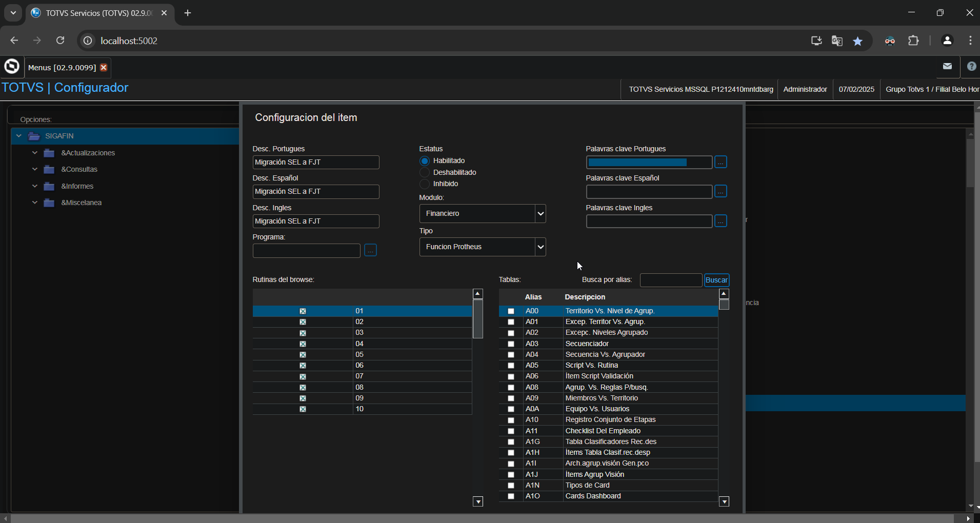The image size is (980, 523).
Task: Close the Menus tab with red X
Action: pos(104,68)
